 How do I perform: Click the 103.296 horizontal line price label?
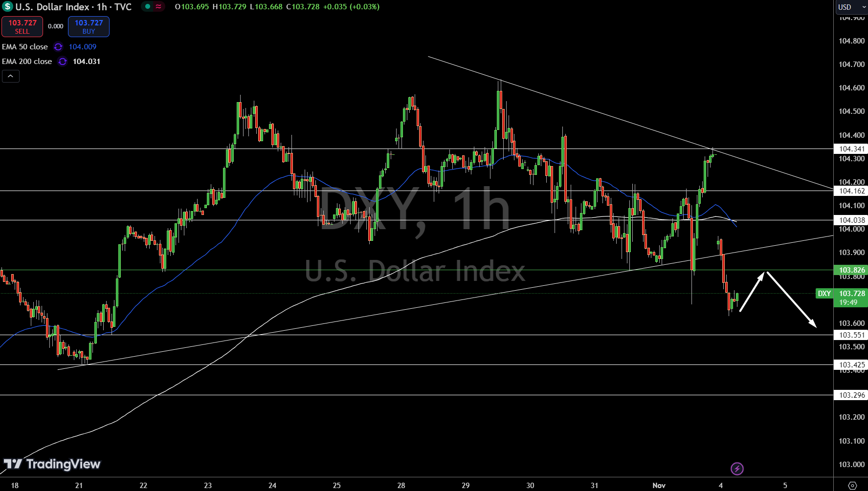tap(851, 395)
